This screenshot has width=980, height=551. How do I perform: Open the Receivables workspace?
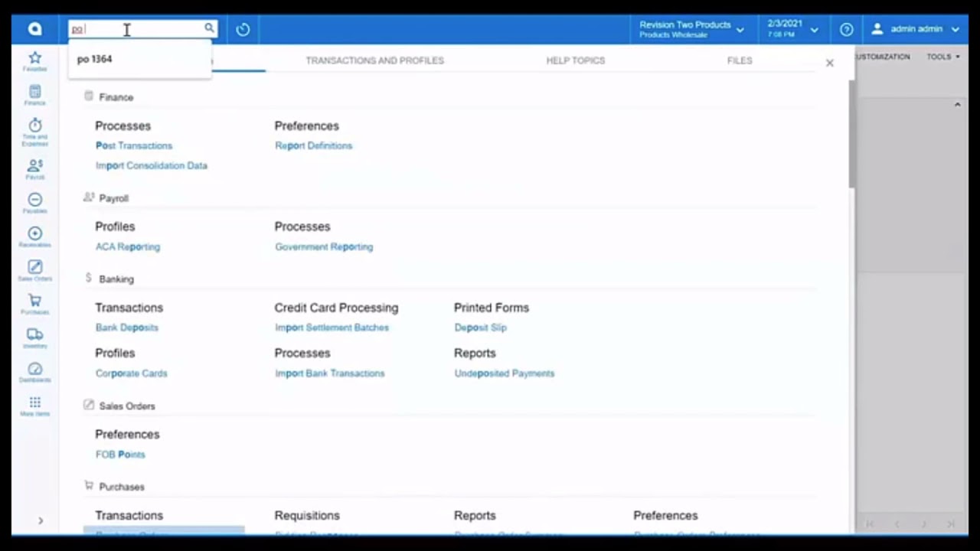(34, 236)
